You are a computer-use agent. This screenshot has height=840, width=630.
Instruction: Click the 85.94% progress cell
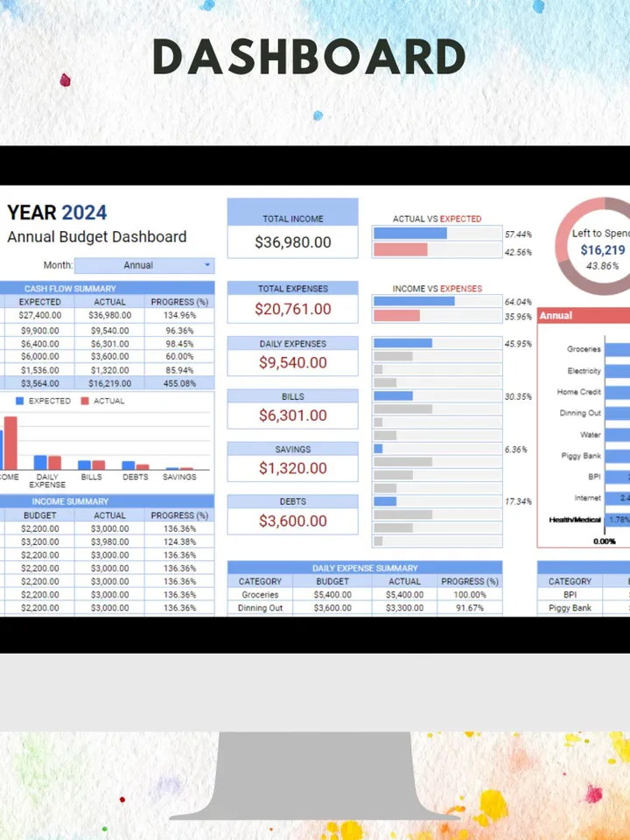(x=179, y=370)
